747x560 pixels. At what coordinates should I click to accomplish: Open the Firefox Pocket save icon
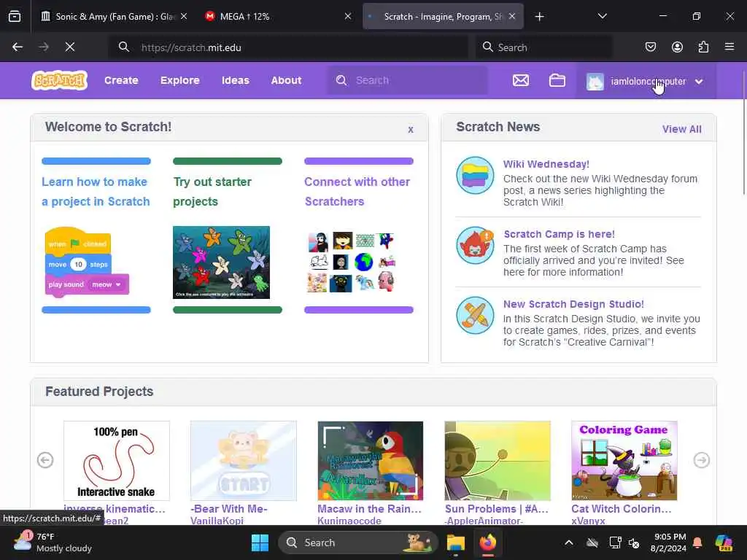click(x=650, y=47)
